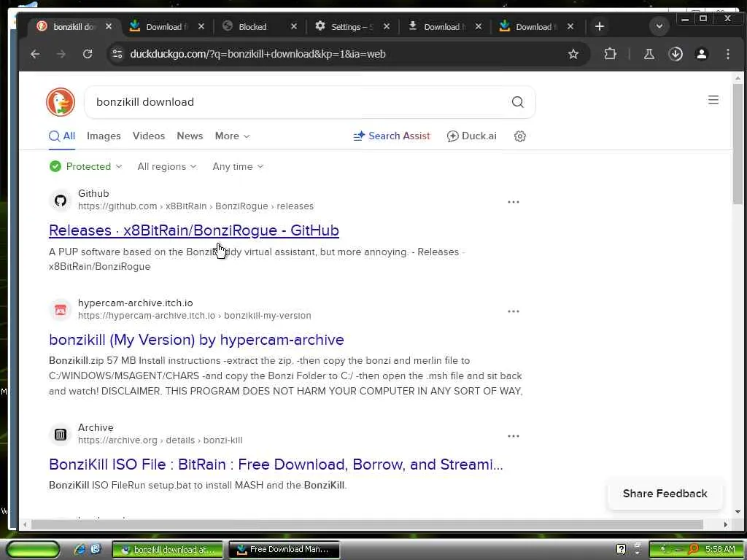The width and height of the screenshot is (747, 560).
Task: Open the DuckDuckGo hamburger menu
Action: tap(713, 100)
